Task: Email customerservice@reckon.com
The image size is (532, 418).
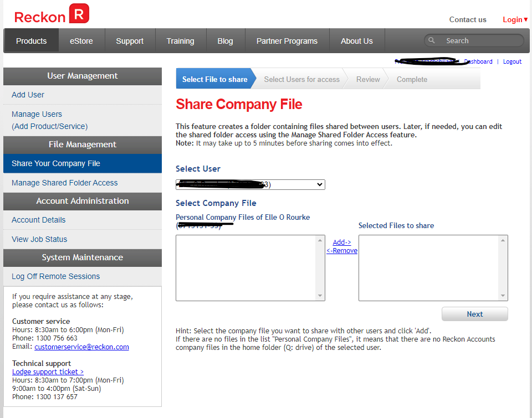Action: [81, 347]
